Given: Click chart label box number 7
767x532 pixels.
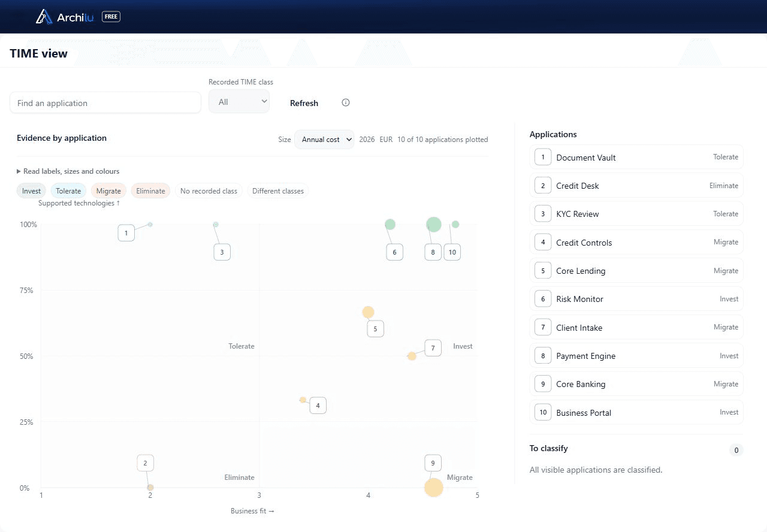Looking at the screenshot, I should pos(433,348).
